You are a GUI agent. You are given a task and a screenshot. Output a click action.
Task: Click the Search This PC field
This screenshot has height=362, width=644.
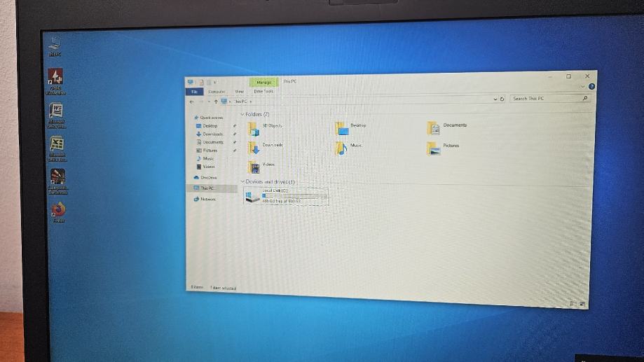pyautogui.click(x=550, y=98)
